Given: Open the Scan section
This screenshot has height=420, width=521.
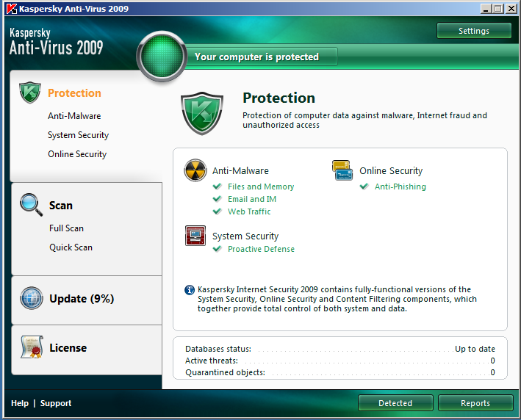Looking at the screenshot, I should (x=61, y=205).
